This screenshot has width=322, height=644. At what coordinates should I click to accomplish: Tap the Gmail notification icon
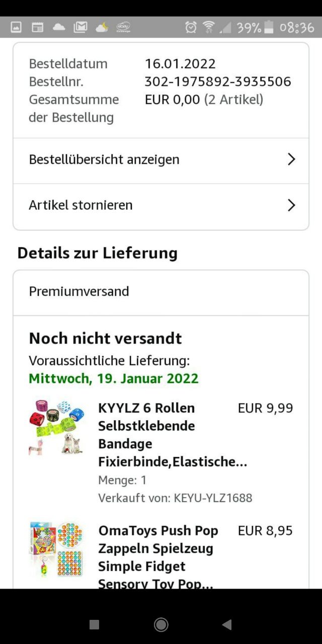[80, 27]
